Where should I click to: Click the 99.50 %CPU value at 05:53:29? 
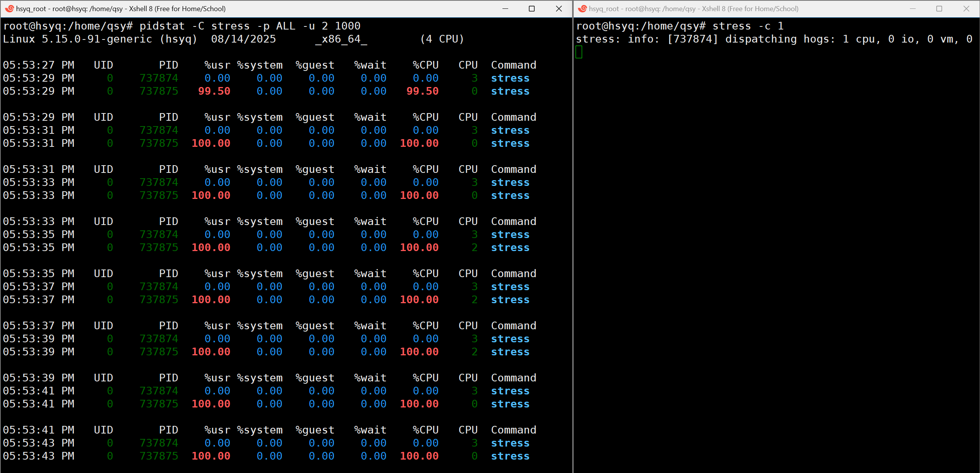[x=422, y=91]
